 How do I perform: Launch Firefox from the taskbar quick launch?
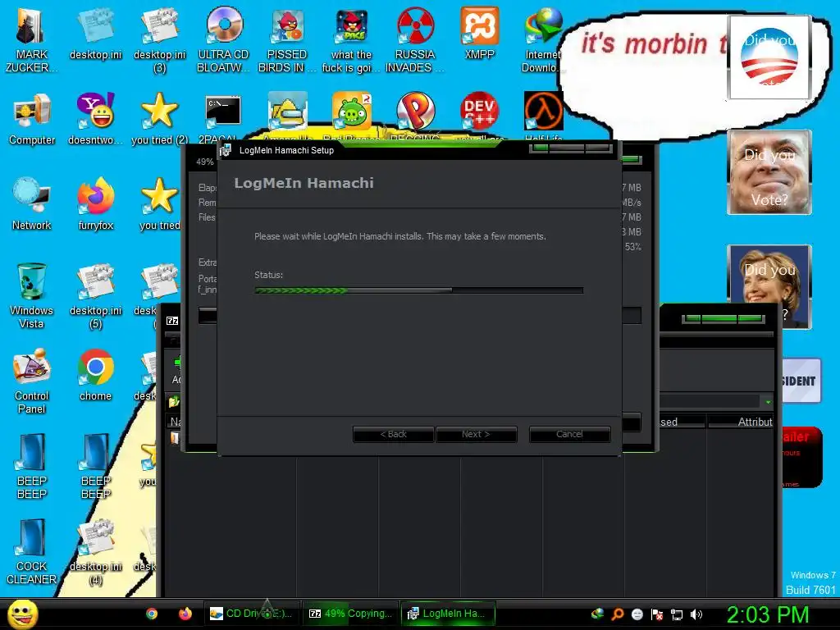[x=185, y=614]
